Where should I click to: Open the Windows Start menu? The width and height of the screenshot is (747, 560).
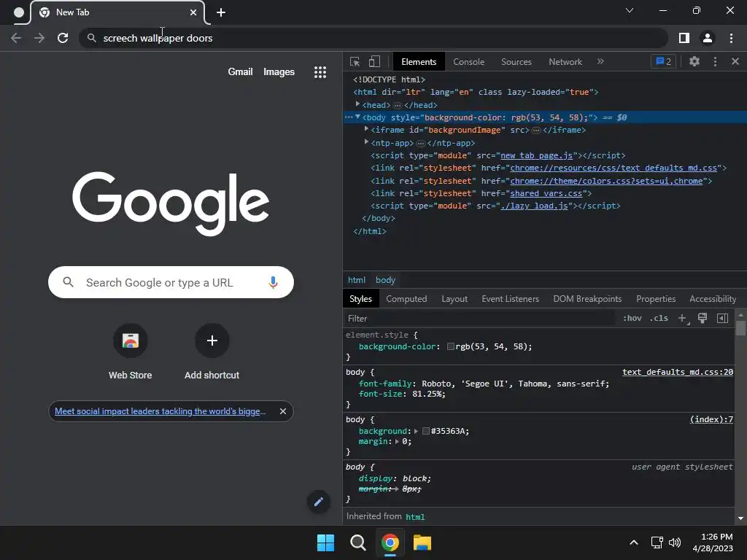click(x=326, y=542)
